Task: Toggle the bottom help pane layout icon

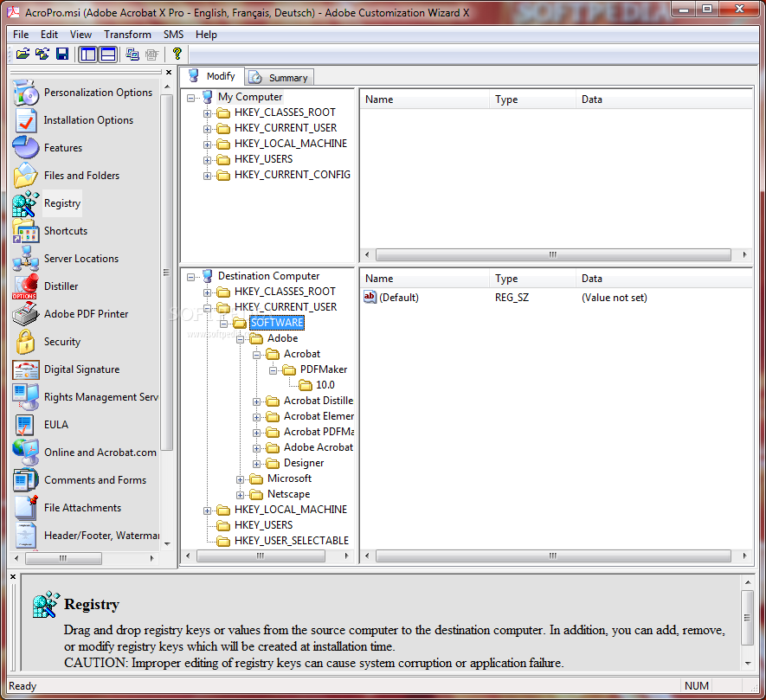Action: 108,54
